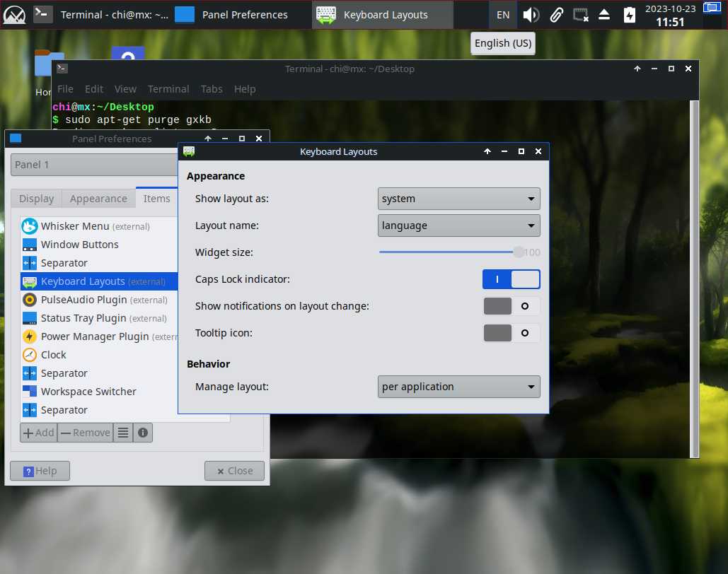
Task: Open the Terminal menu in the terminal menubar
Action: coord(168,89)
